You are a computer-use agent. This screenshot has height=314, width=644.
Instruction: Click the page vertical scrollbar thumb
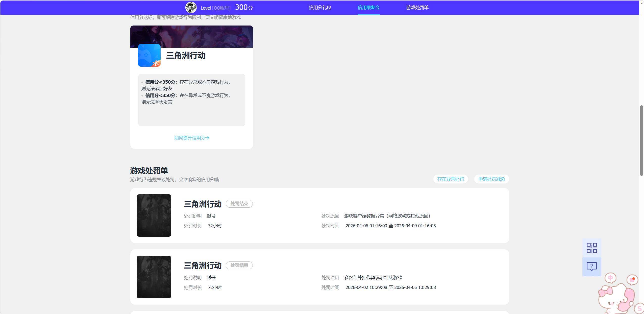[641, 140]
